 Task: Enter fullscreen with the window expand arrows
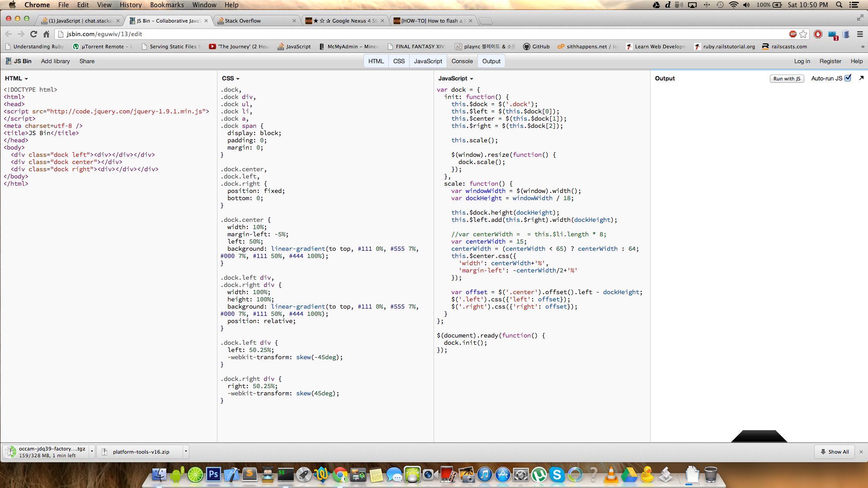(x=860, y=17)
